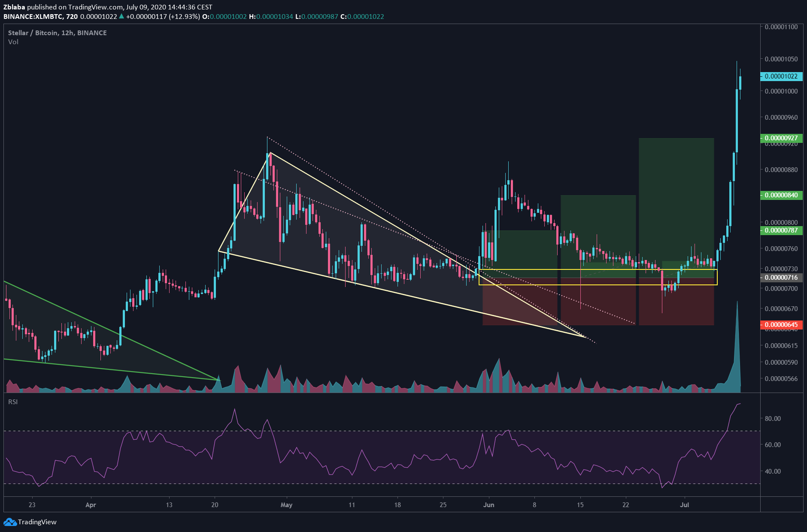Click the Jul label on time axis
Image resolution: width=807 pixels, height=532 pixels.
685,505
